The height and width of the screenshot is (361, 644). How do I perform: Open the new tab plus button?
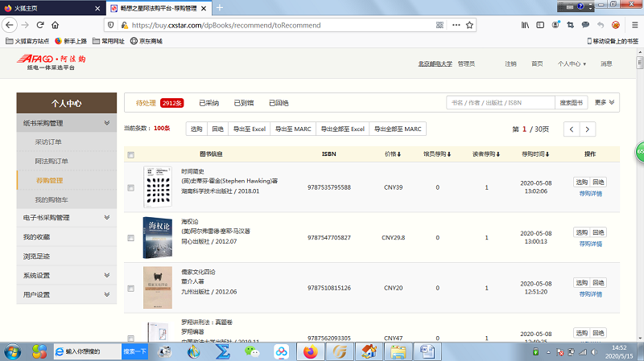pyautogui.click(x=221, y=7)
